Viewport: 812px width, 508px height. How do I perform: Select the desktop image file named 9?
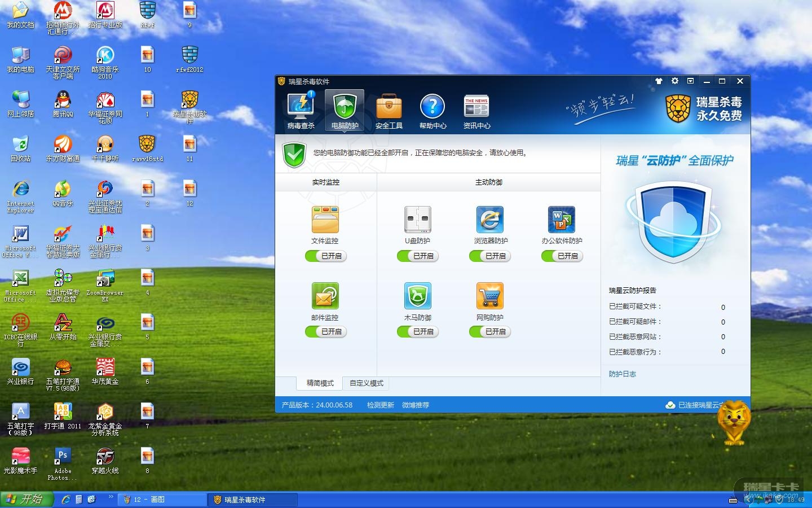pos(189,15)
